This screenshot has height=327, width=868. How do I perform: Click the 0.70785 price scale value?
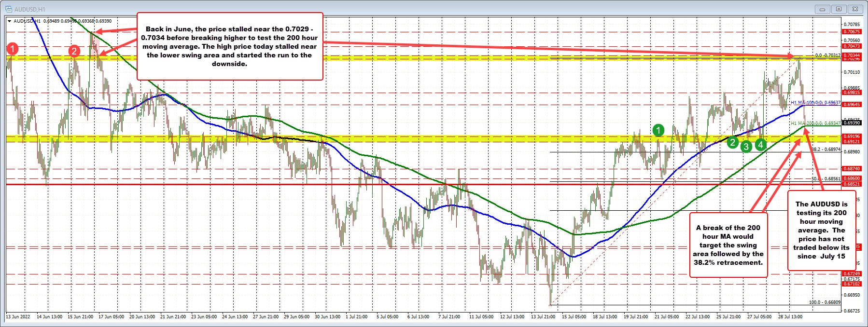(x=852, y=24)
